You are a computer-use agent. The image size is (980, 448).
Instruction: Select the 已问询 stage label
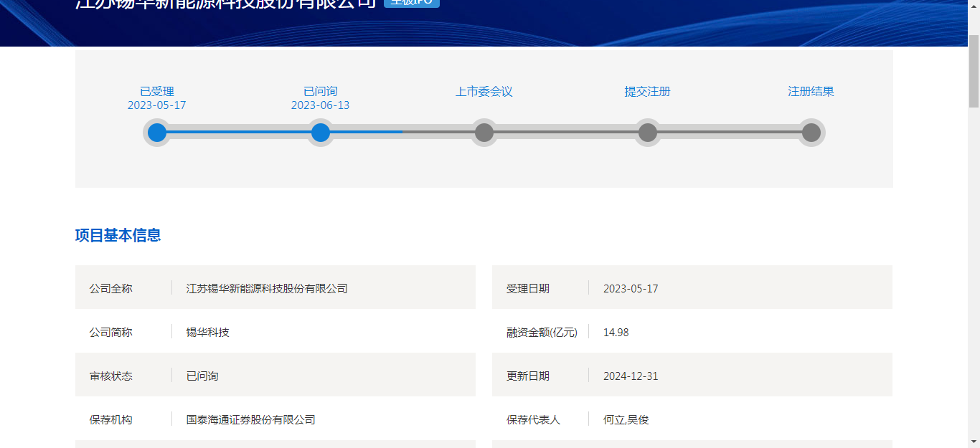tap(321, 92)
